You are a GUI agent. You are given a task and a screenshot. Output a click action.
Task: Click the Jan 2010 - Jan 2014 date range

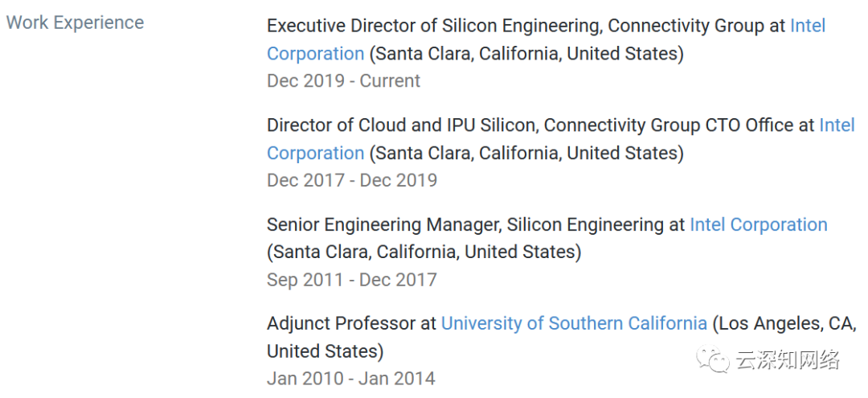[351, 379]
